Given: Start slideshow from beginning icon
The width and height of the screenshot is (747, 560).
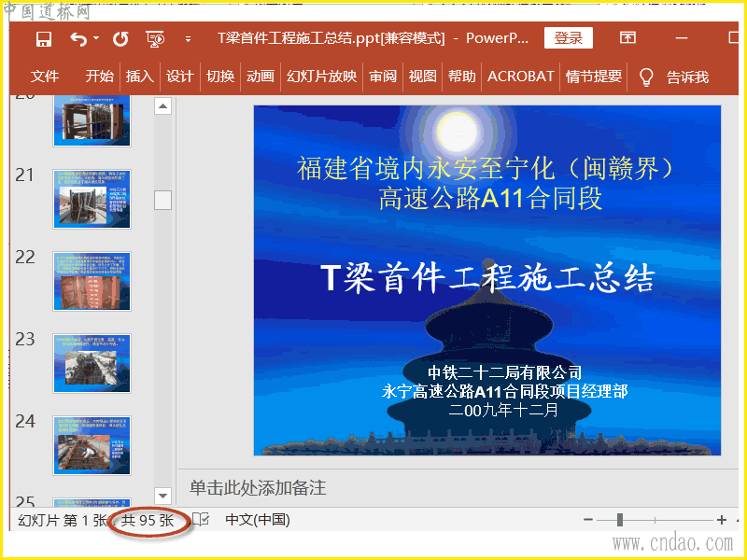Looking at the screenshot, I should [155, 39].
